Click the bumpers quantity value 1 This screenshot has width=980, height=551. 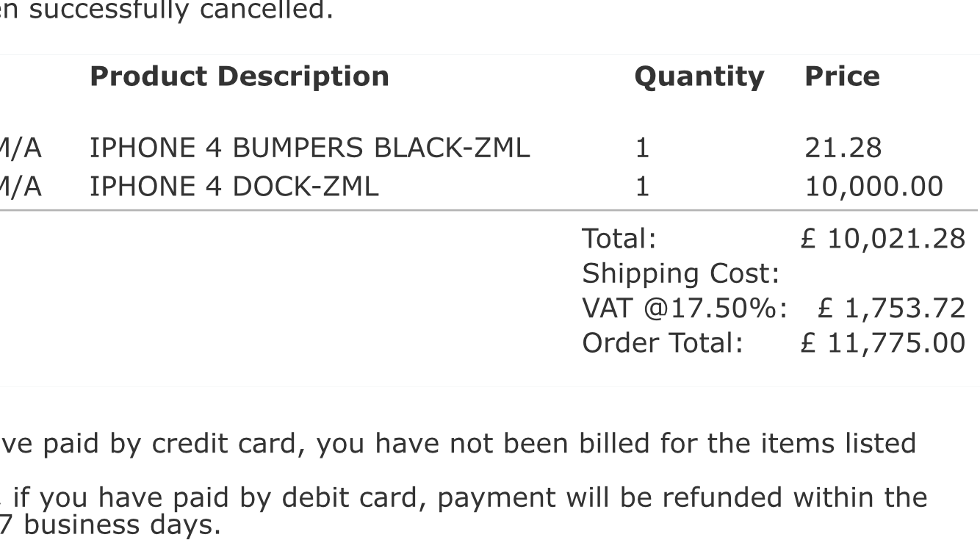(x=641, y=148)
